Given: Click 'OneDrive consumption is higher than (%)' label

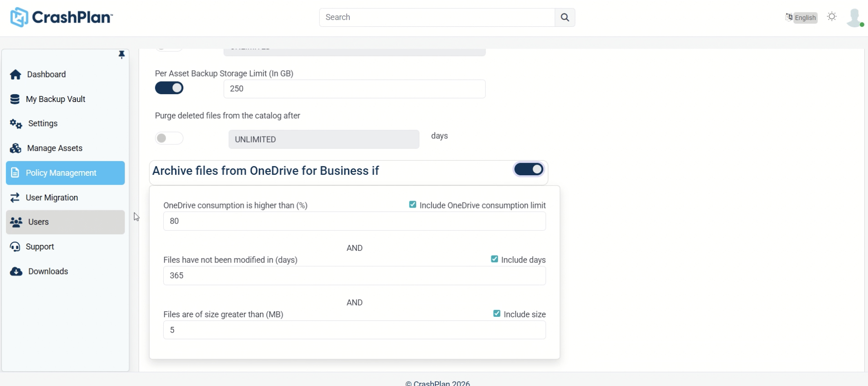Looking at the screenshot, I should coord(236,205).
